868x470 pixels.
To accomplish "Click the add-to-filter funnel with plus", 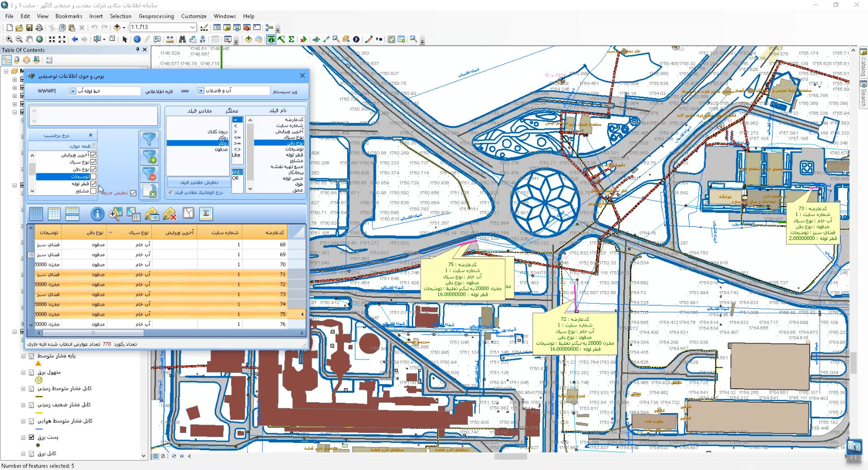I will tap(149, 156).
